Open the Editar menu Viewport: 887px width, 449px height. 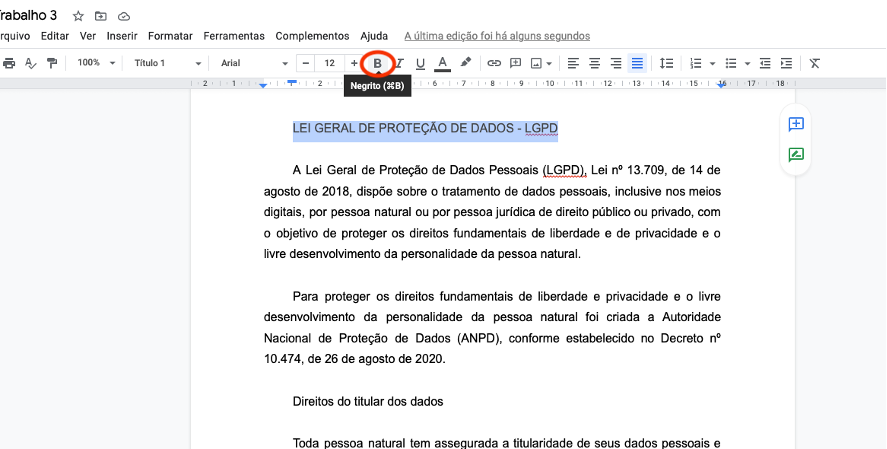(x=55, y=36)
